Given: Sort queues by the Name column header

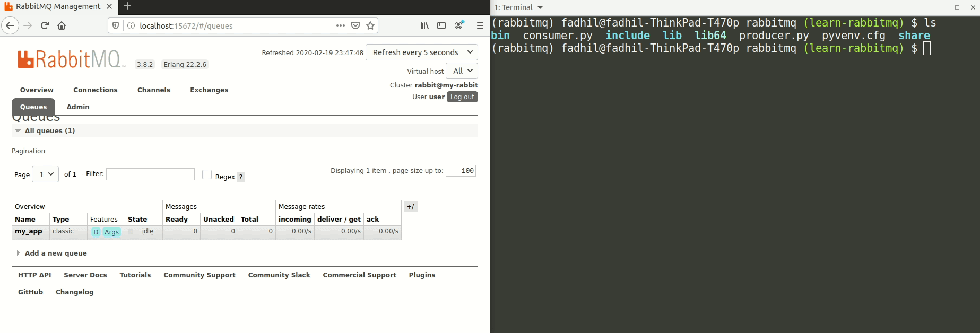Looking at the screenshot, I should click(x=25, y=219).
